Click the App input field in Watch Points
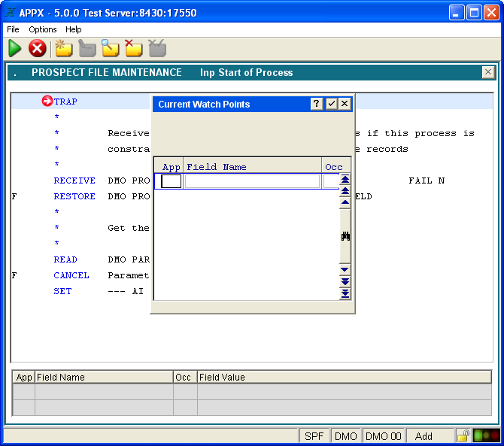Screen dimensions: 504x446 (171, 181)
